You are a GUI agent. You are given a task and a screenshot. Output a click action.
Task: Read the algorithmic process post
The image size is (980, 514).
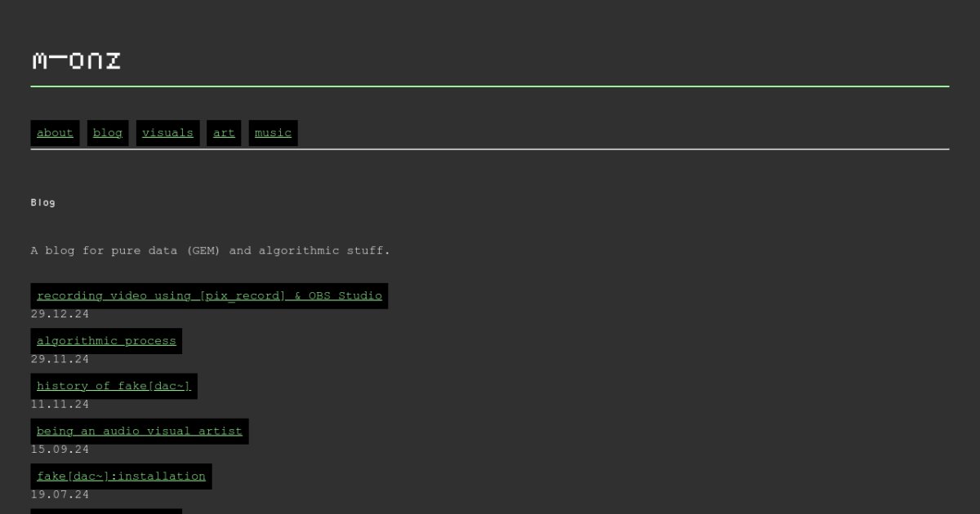[106, 341]
